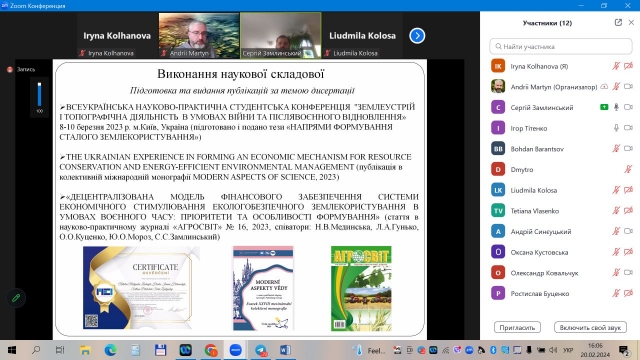Open the notification center icon
This screenshot has height=360, width=640.
tap(624, 350)
